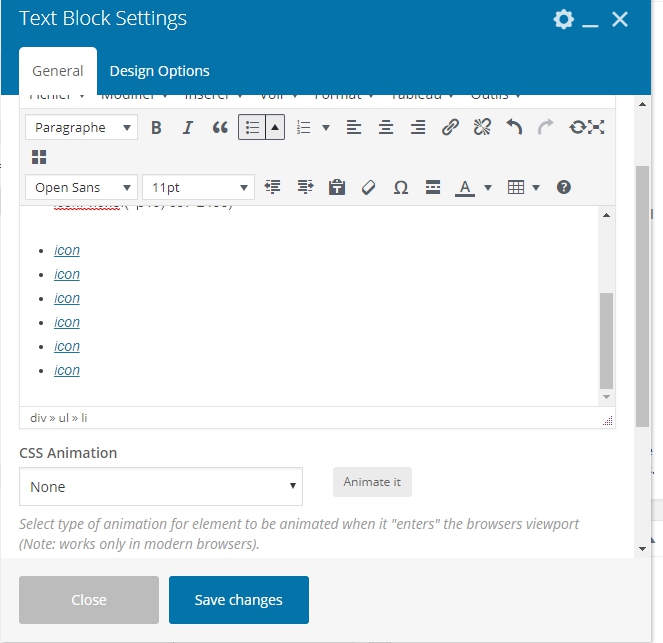Click panel scrollbar up arrow
The width and height of the screenshot is (663, 643).
tap(642, 104)
